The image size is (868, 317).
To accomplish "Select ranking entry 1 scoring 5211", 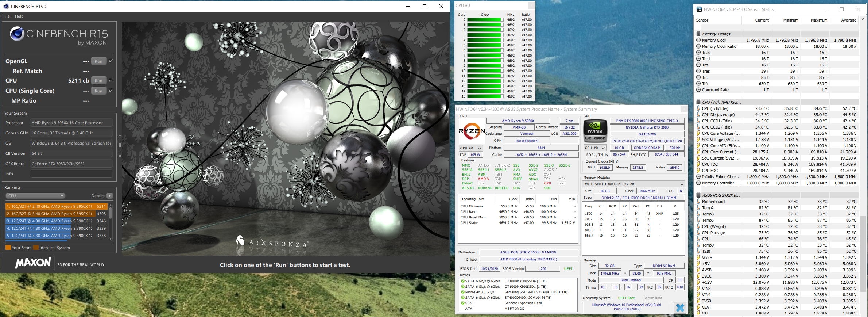I will pyautogui.click(x=56, y=206).
